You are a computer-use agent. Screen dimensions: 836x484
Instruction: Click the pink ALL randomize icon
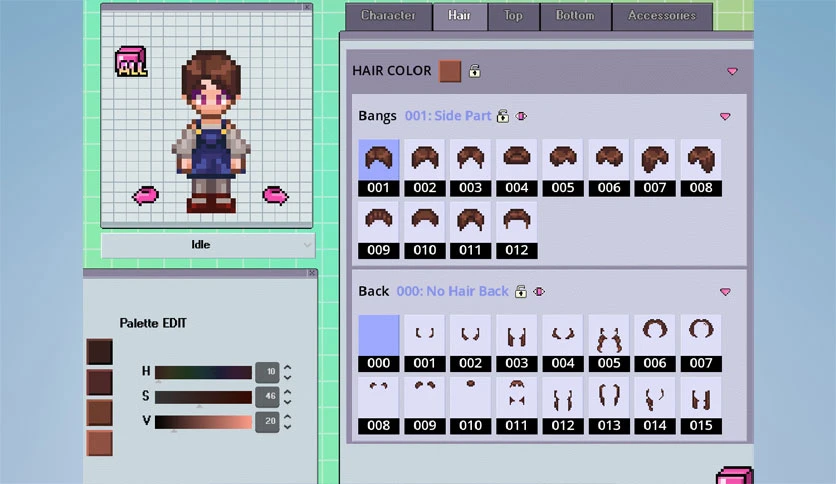(x=131, y=62)
